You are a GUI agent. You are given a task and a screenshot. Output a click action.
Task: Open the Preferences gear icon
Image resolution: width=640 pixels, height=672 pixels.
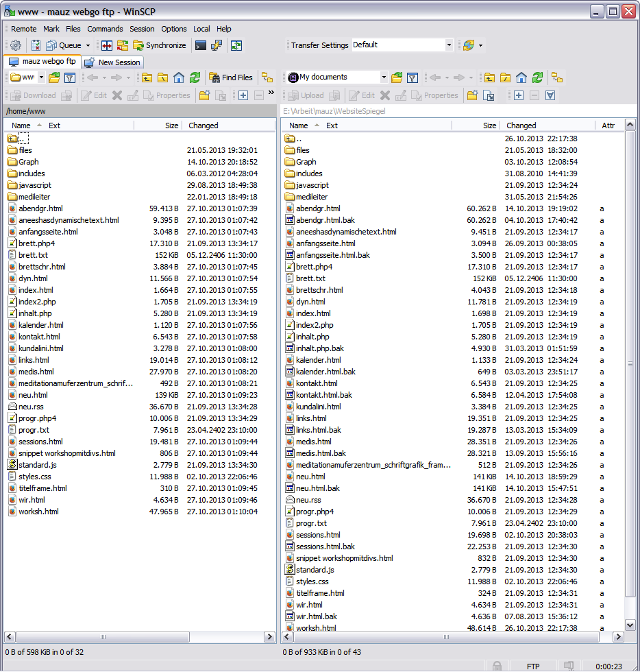tap(16, 45)
